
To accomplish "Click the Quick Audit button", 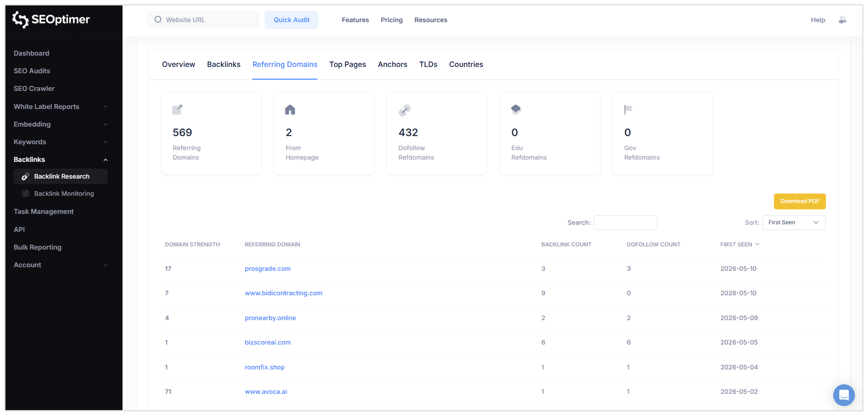I will [x=292, y=20].
